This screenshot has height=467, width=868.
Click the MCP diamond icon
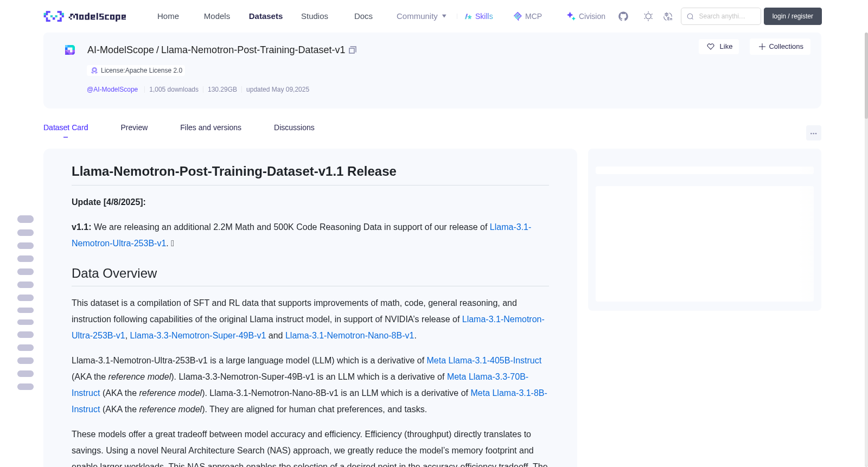[518, 16]
